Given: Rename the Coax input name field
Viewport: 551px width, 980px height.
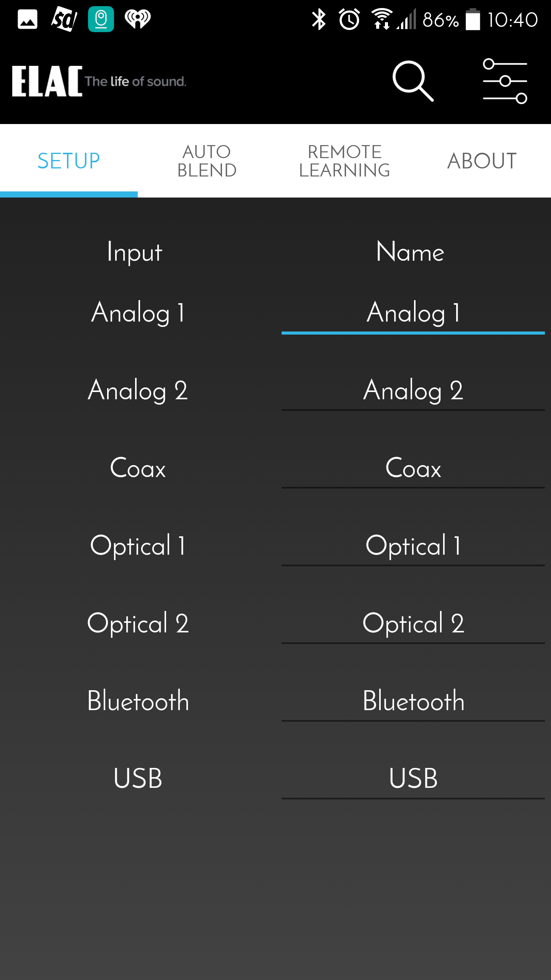Looking at the screenshot, I should (413, 469).
